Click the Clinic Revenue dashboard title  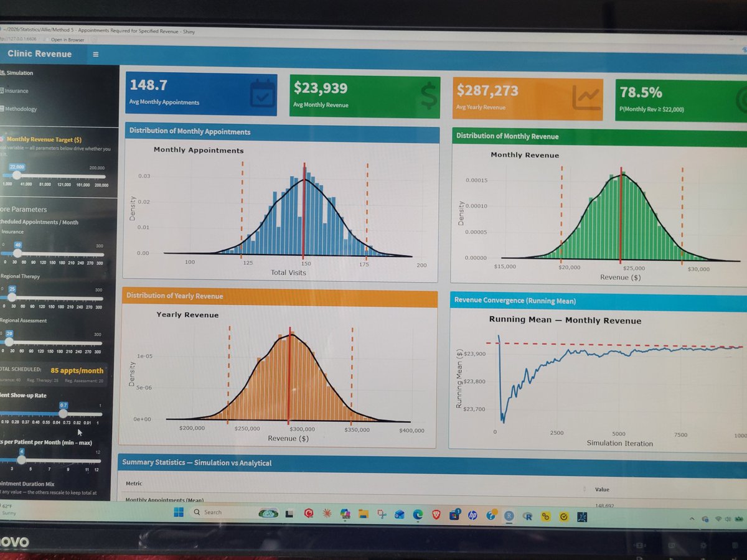39,54
